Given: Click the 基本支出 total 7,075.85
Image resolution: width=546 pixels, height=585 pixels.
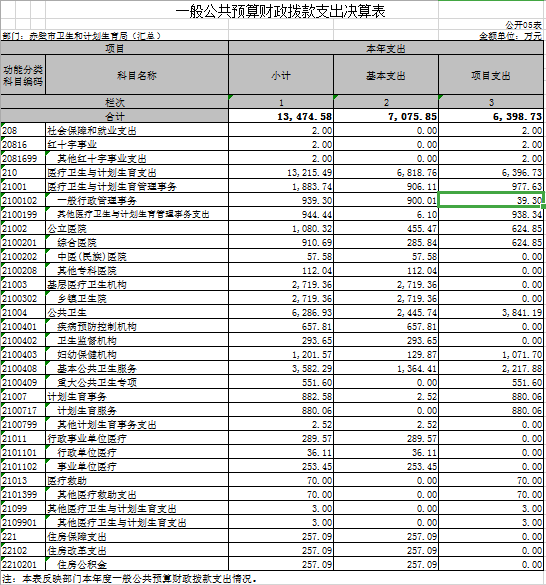Looking at the screenshot, I should click(x=386, y=116).
